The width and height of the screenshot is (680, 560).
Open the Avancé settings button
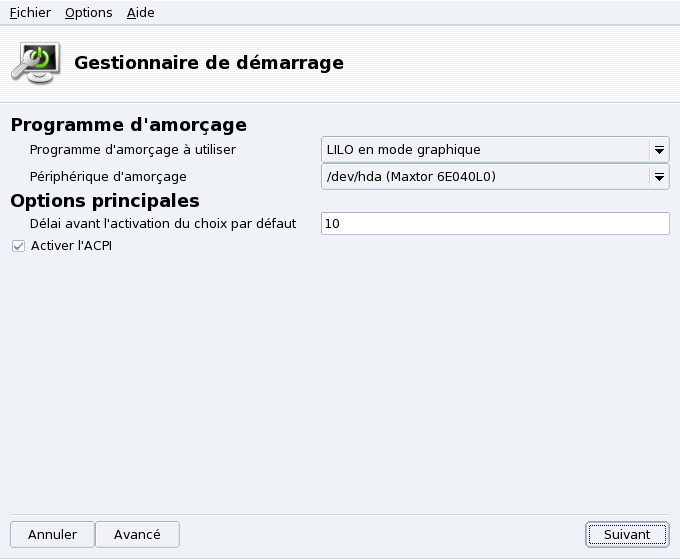pos(137,535)
